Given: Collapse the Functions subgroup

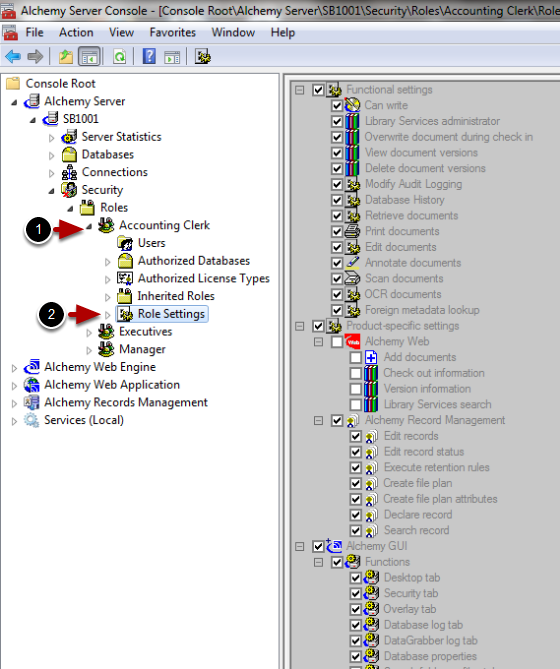Looking at the screenshot, I should 318,562.
